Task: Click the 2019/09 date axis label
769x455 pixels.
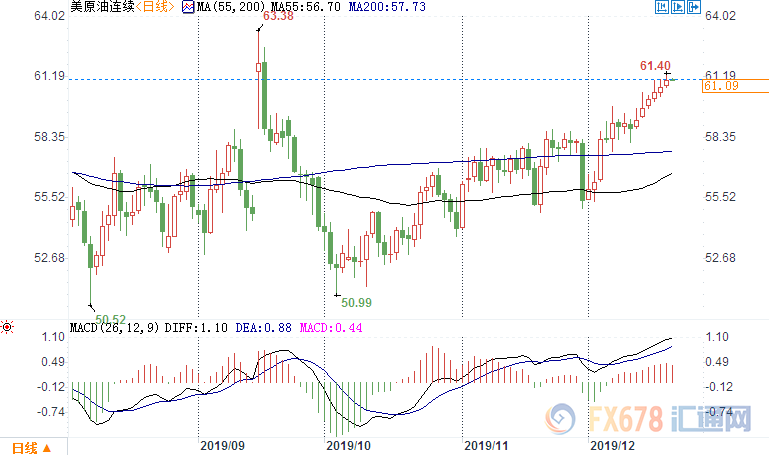Action: [x=222, y=446]
